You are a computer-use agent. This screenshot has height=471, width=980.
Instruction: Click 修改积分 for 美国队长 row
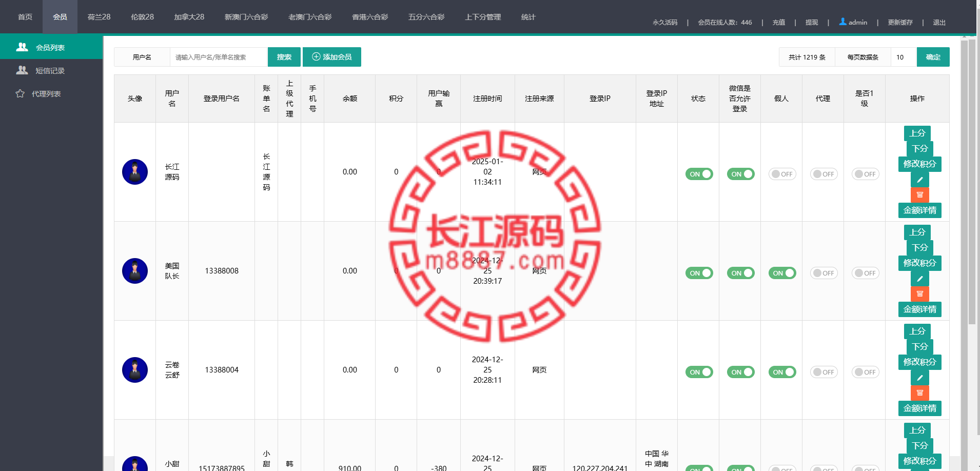click(x=920, y=263)
